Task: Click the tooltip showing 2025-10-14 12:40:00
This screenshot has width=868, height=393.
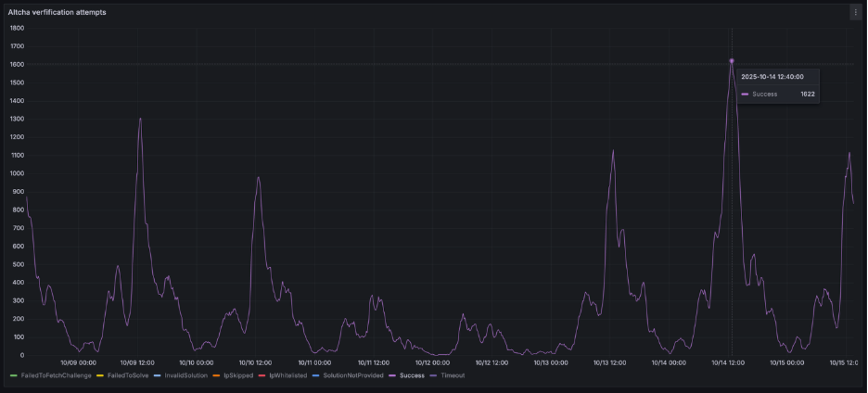Action: [777, 85]
